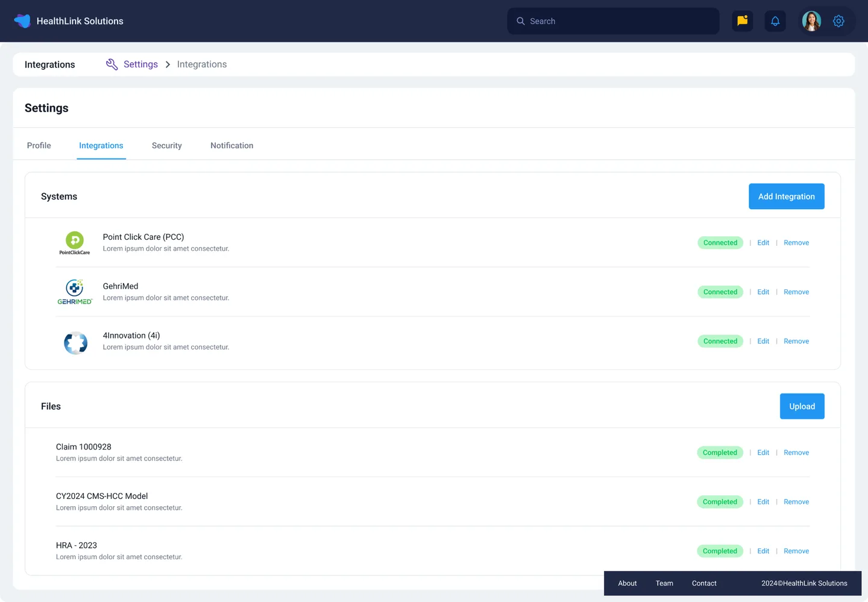Click the Connected badge for GehriMed
This screenshot has height=602, width=868.
click(x=720, y=292)
